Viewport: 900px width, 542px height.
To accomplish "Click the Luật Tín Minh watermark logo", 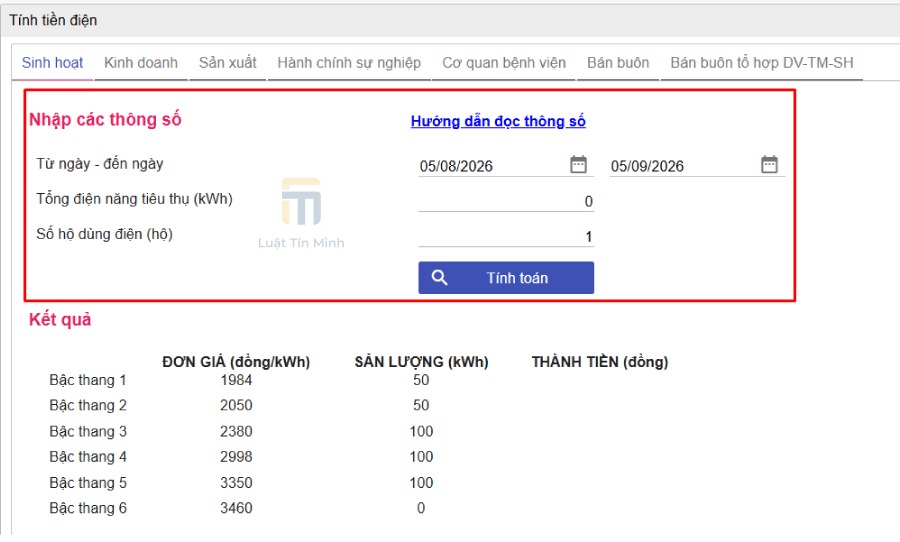I will pyautogui.click(x=301, y=213).
